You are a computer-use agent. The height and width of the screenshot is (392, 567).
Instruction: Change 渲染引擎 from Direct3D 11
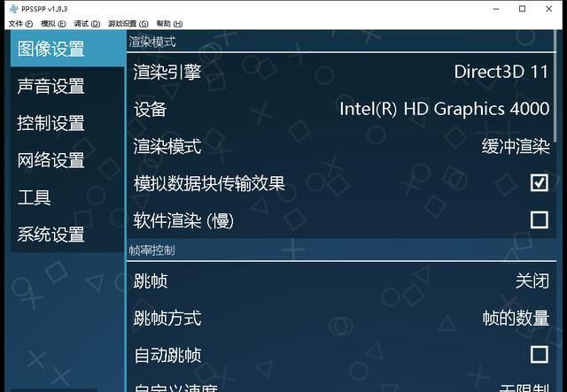tap(341, 72)
